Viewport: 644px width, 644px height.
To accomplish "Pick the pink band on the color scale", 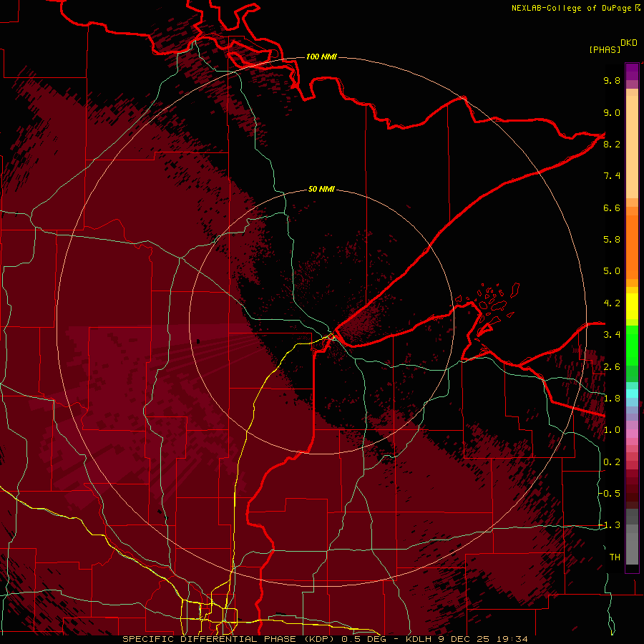I will (632, 434).
